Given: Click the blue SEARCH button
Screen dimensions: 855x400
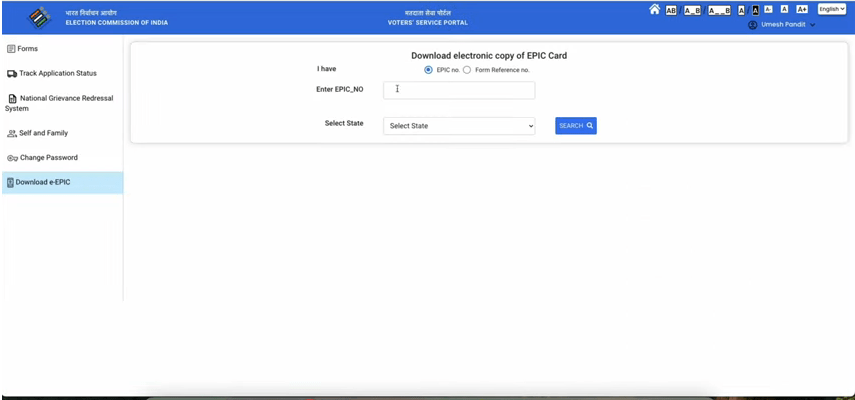Looking at the screenshot, I should coord(576,126).
